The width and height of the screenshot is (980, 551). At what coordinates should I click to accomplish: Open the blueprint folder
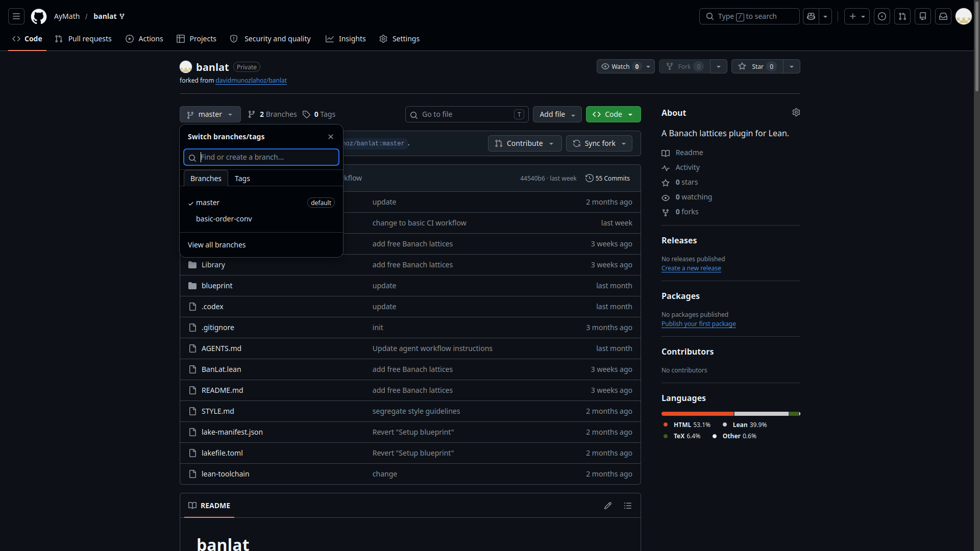point(217,286)
